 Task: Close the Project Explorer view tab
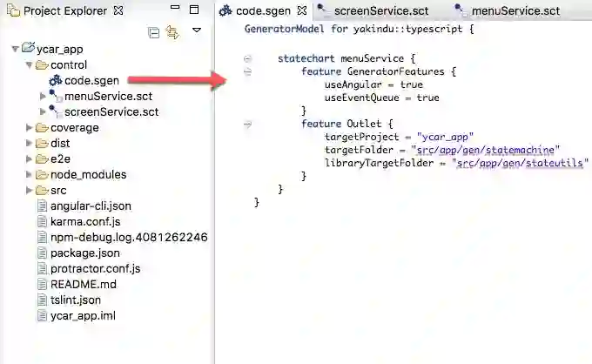(x=118, y=10)
